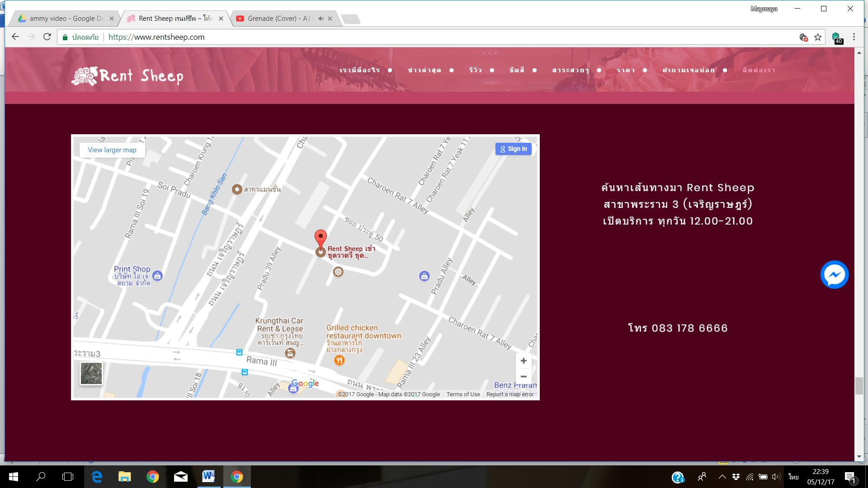Open สาระสวยๆ menu item
This screenshot has width=868, height=488.
571,70
